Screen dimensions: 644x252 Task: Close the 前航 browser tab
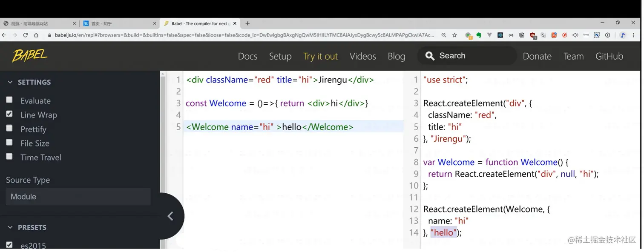(x=74, y=24)
